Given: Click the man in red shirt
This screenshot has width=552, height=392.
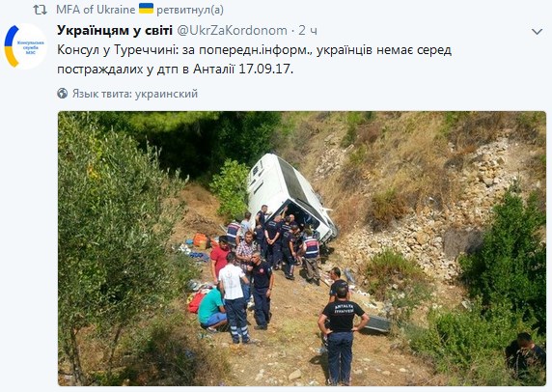Looking at the screenshot, I should point(220,259).
